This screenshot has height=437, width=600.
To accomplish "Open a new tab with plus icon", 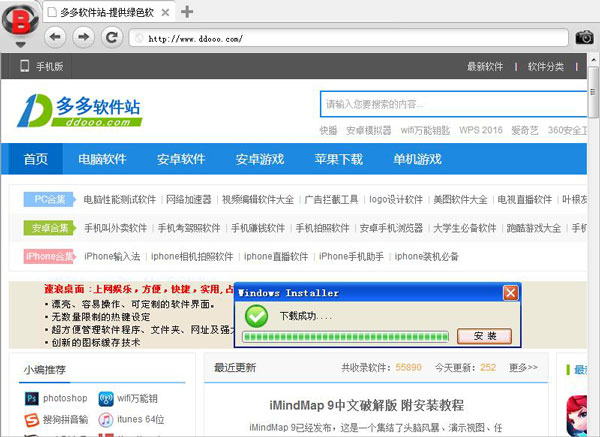I will (x=187, y=12).
